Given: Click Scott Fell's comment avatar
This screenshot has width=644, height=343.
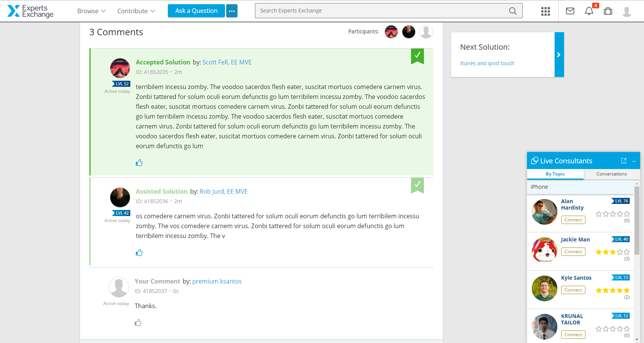Looking at the screenshot, I should [x=120, y=68].
